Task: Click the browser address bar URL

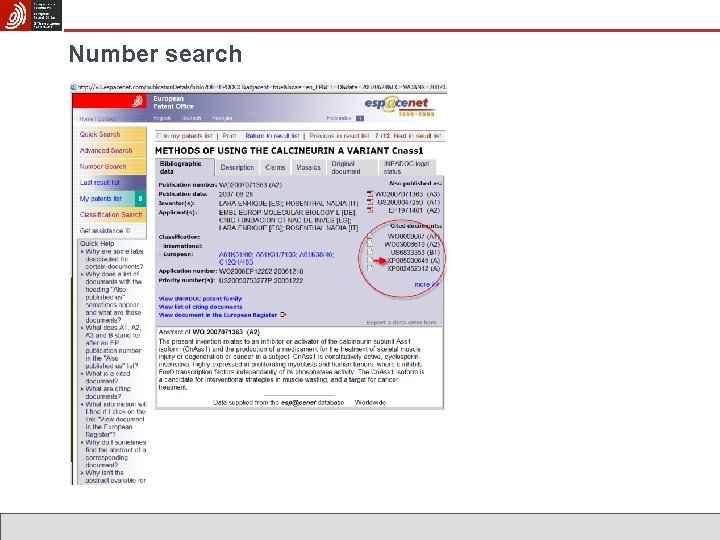Action: point(262,87)
